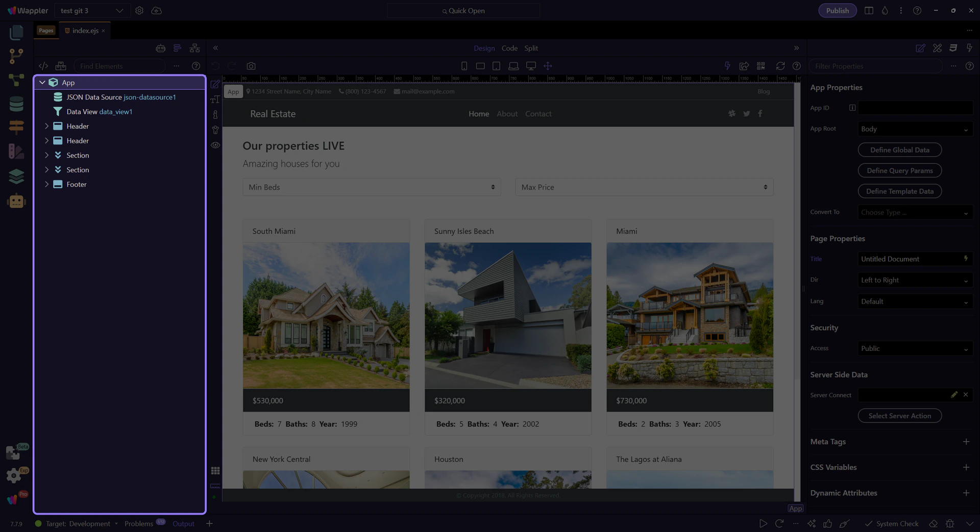
Task: Toggle the code view icon above the tree
Action: coord(43,66)
